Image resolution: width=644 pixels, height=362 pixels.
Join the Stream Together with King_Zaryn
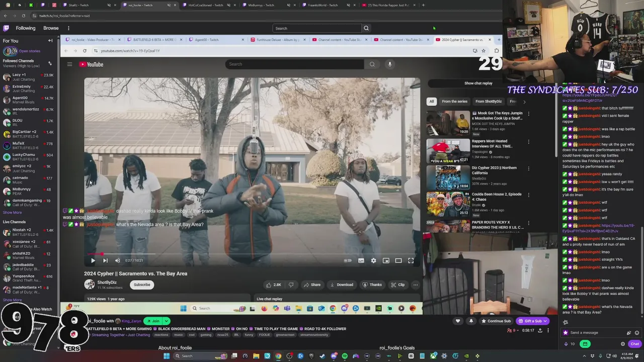(152, 321)
